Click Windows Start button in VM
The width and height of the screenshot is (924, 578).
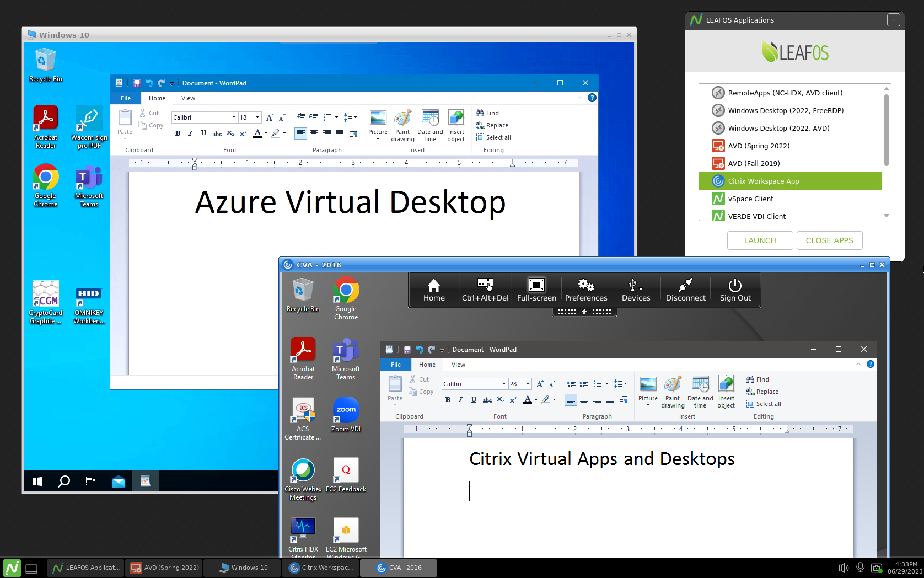point(37,481)
